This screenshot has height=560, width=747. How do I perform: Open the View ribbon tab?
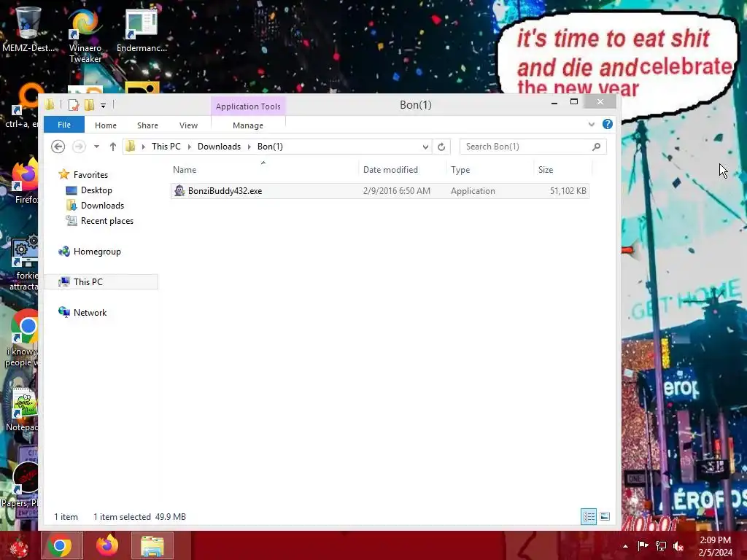(189, 125)
